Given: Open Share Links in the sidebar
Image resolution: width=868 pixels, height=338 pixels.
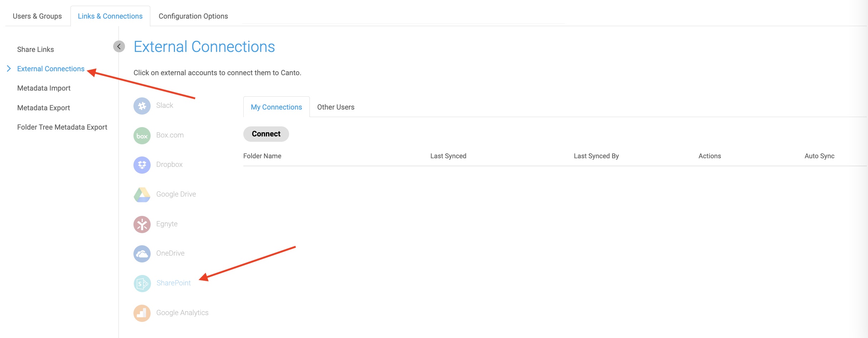Looking at the screenshot, I should point(35,49).
